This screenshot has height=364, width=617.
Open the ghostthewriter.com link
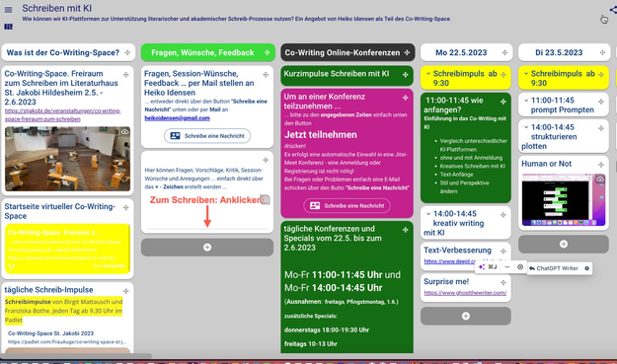click(x=465, y=293)
